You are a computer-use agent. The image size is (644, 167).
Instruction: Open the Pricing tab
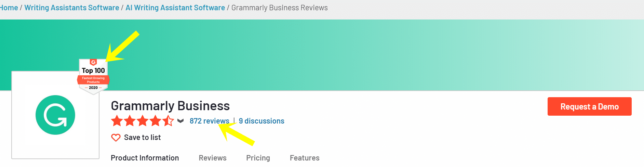coord(258,158)
